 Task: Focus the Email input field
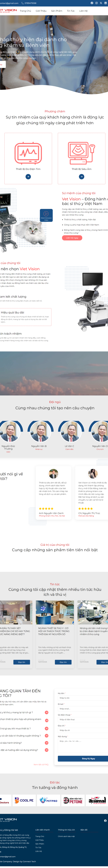pos(83,709)
